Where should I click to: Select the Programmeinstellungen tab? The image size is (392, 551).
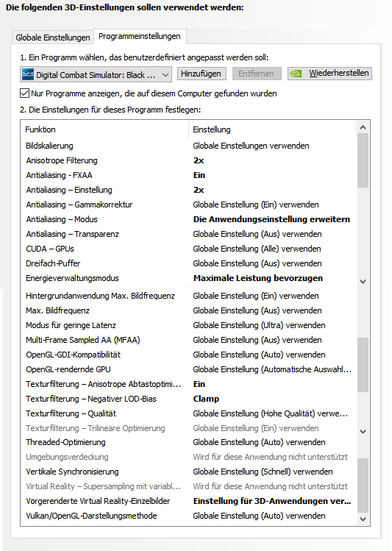(140, 36)
